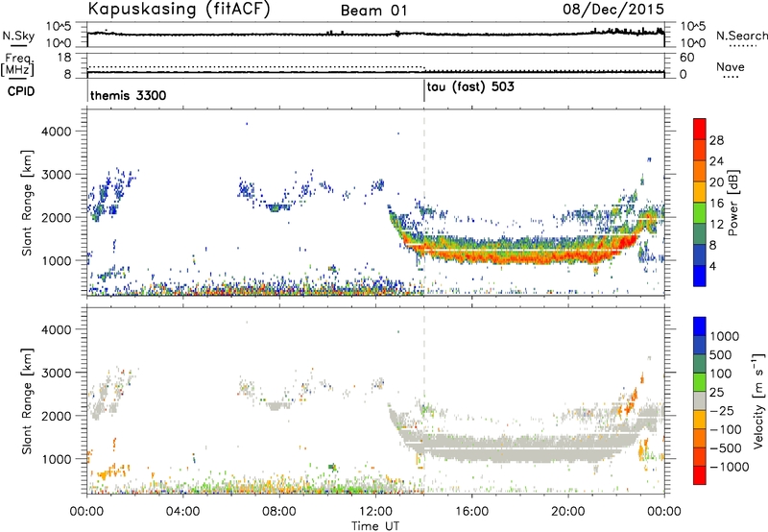Click the '1000' velocity scale value
This screenshot has height=532, width=768.
point(725,336)
